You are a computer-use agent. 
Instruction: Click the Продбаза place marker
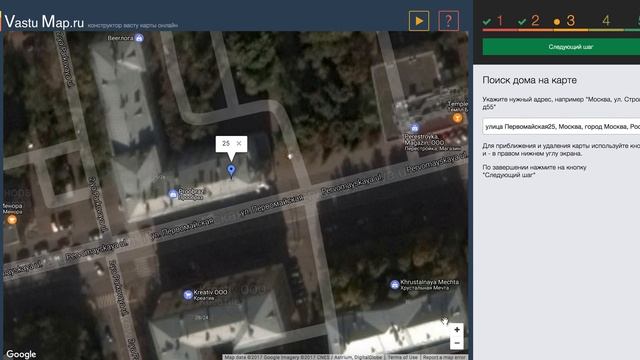(173, 194)
